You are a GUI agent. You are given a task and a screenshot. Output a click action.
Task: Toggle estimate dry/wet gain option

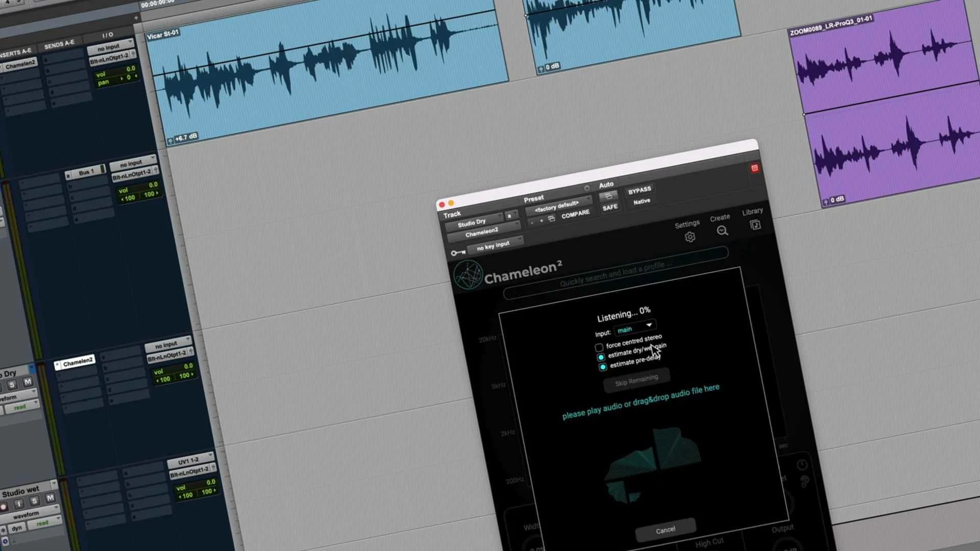point(601,357)
